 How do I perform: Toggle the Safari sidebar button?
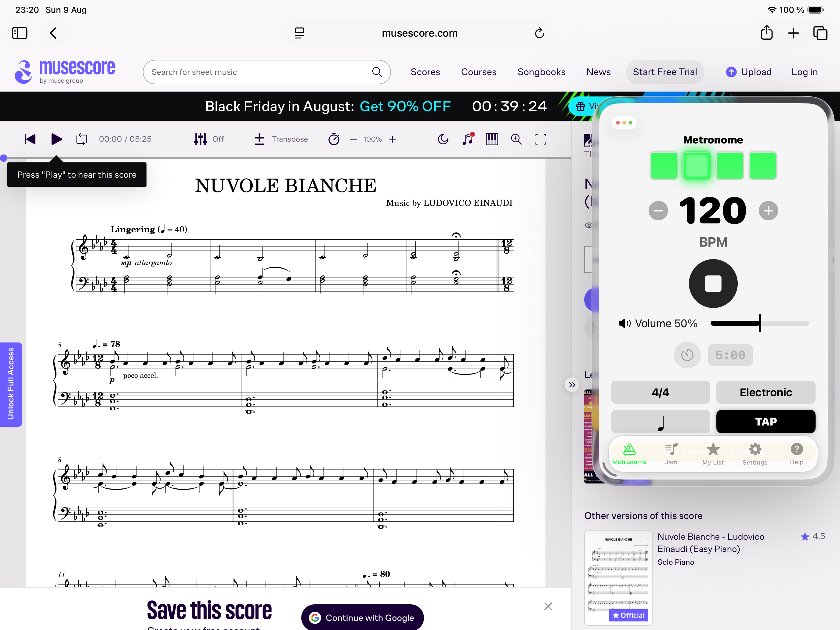click(19, 33)
